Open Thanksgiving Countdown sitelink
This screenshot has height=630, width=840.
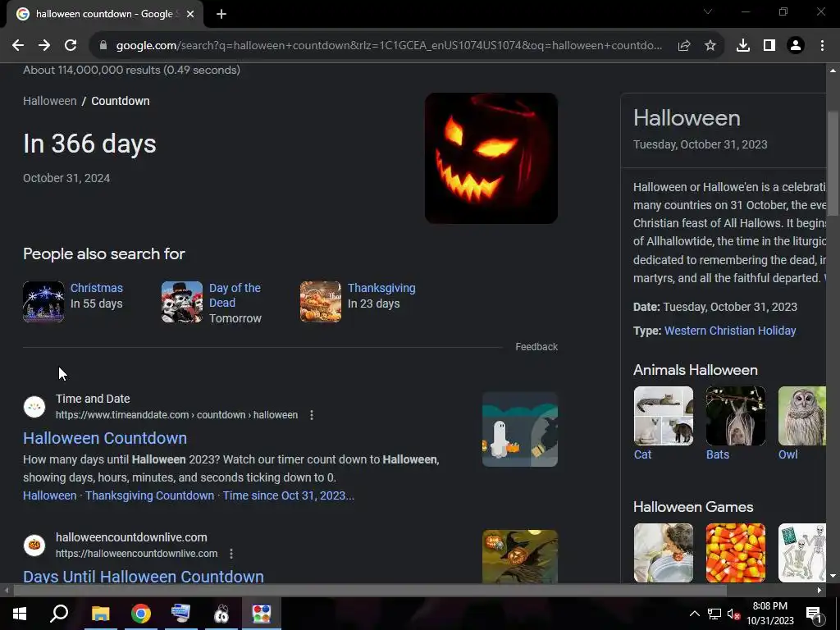click(x=149, y=495)
